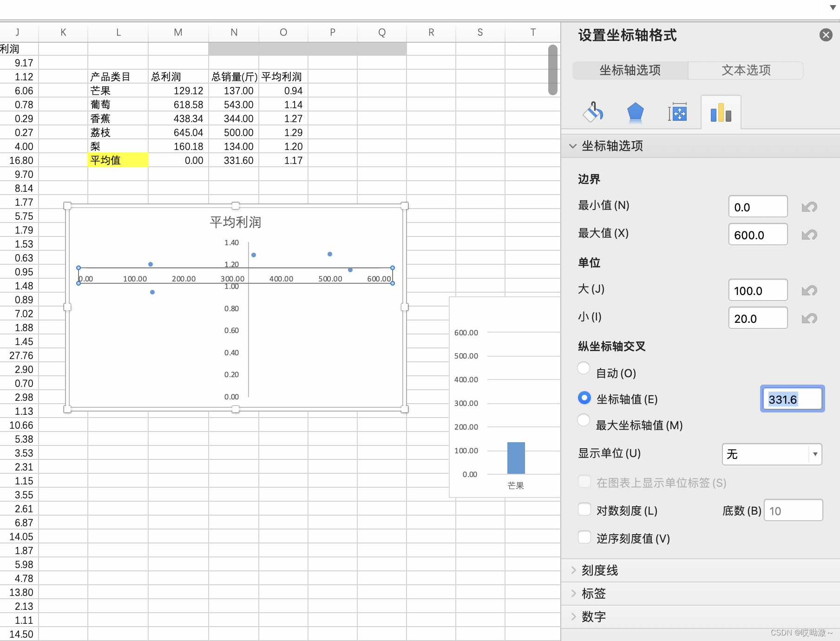Reset the 小 (I) unit value
Viewport: 840px width, 641px height.
coord(809,318)
